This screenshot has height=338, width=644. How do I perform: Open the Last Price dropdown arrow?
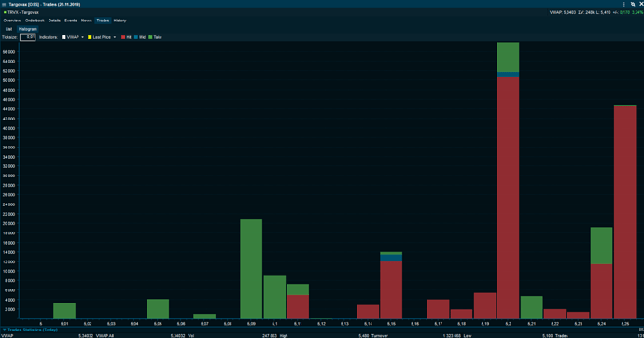click(x=115, y=37)
